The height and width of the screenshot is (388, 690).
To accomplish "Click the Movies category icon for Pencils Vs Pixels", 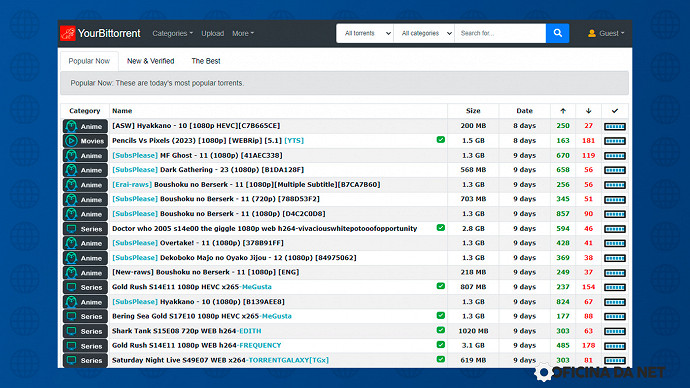I will click(x=71, y=141).
